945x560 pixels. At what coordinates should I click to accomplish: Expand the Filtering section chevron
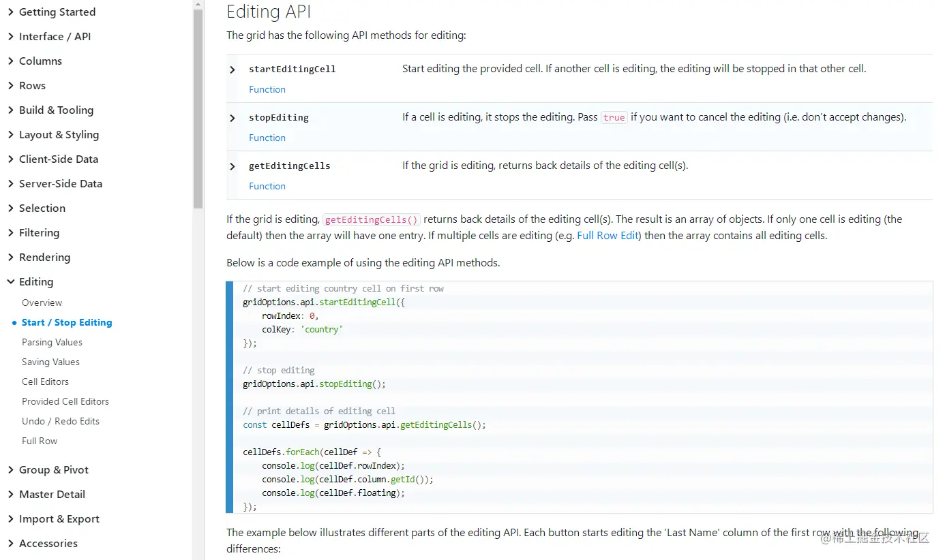pos(11,233)
